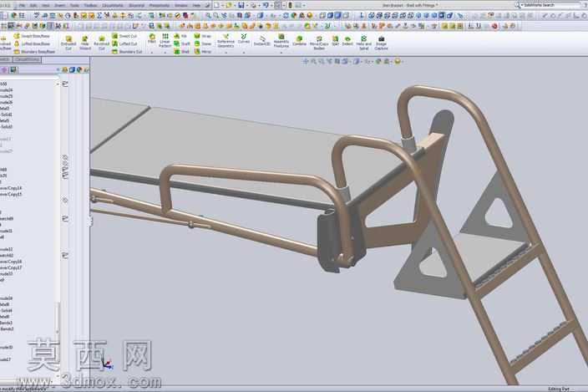This screenshot has height=392, width=588.
Task: Select the Rib tool
Action: (x=180, y=36)
